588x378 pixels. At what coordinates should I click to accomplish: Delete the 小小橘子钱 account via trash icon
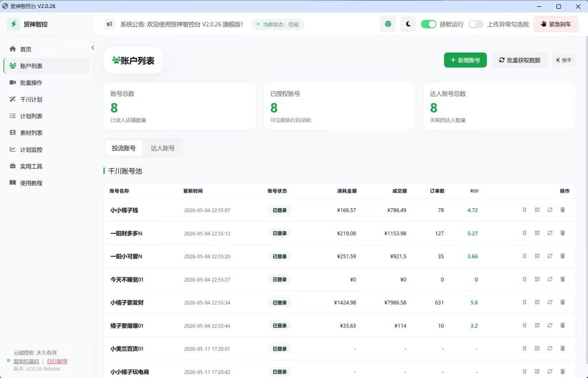click(563, 210)
